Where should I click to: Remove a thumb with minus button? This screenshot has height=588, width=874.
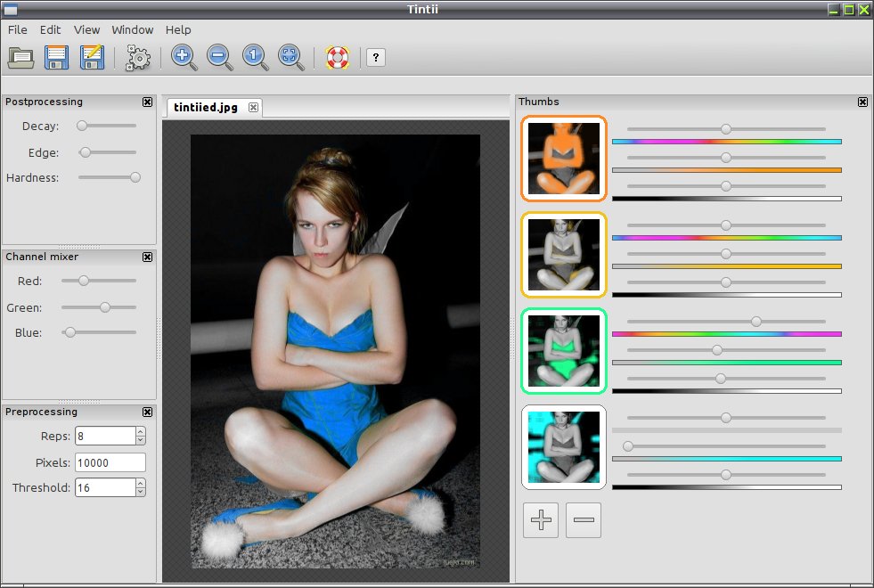click(x=584, y=520)
